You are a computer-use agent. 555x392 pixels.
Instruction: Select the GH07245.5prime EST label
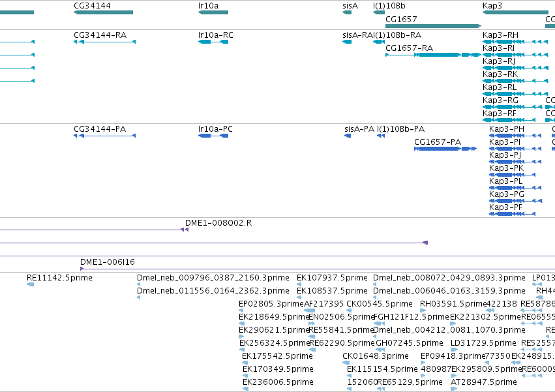pos(410,343)
